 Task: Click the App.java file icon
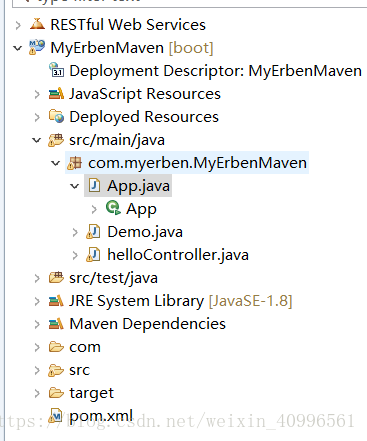94,185
